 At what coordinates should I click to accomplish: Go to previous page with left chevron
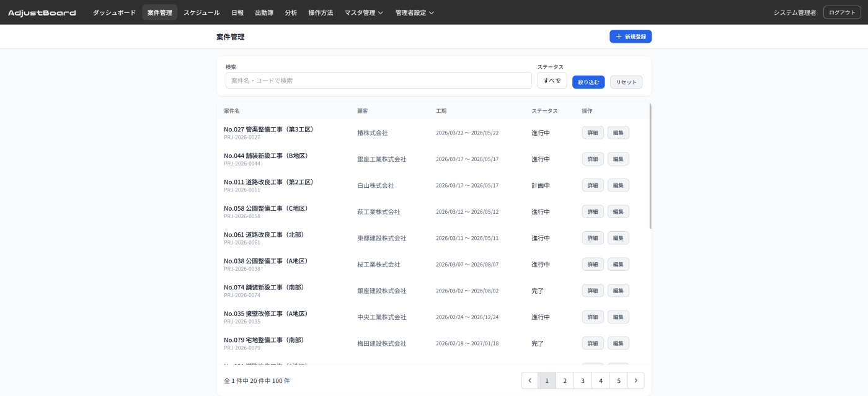pos(529,381)
